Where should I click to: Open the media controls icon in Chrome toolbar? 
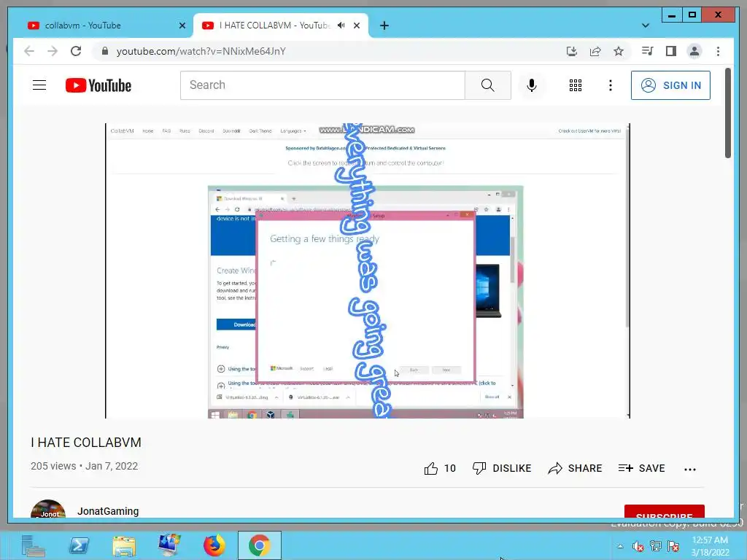[x=648, y=51]
